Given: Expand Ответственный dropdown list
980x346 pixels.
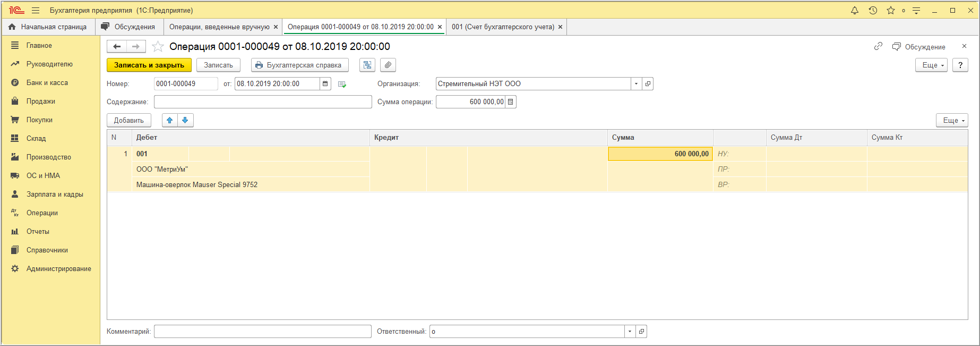Looking at the screenshot, I should [x=630, y=331].
